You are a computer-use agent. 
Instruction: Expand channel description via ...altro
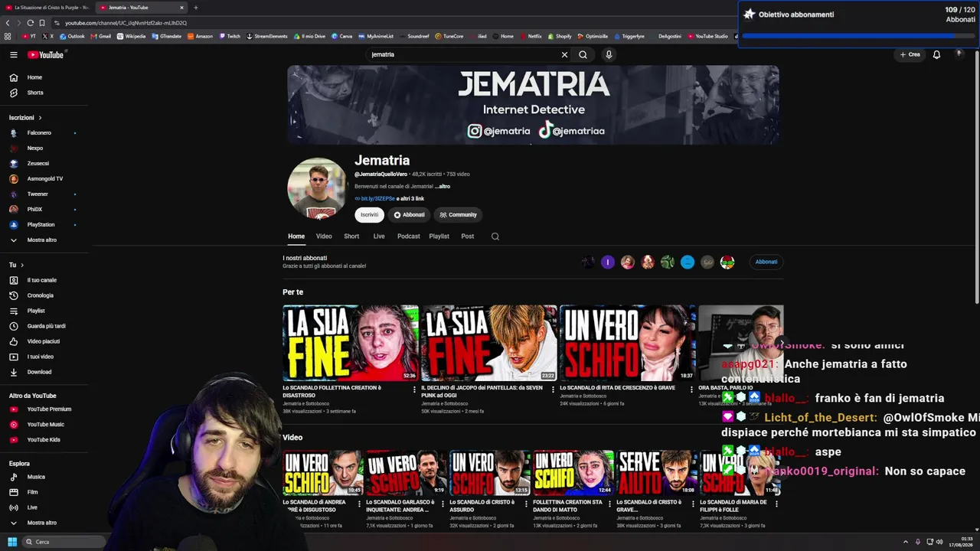[x=443, y=186]
